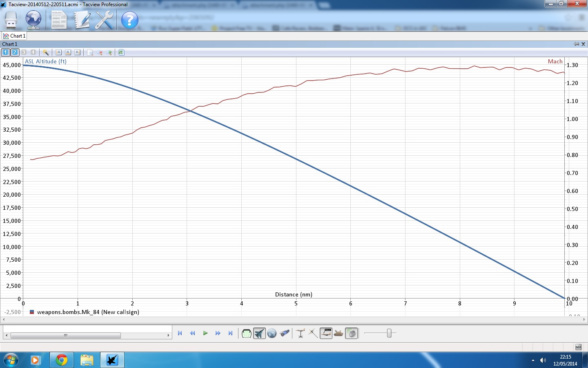The height and width of the screenshot is (368, 588).
Task: Toggle chart series 2 button
Action: pyautogui.click(x=15, y=52)
